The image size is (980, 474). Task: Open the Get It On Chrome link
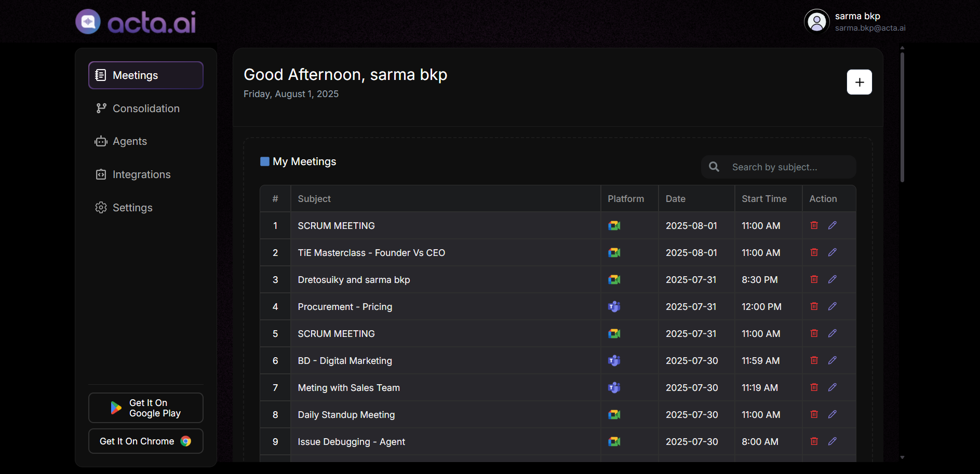point(145,441)
